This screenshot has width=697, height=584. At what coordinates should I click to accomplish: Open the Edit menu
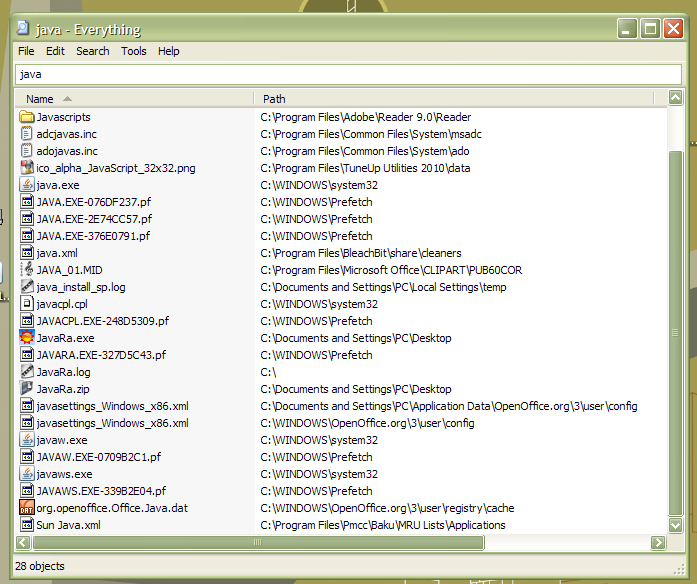(55, 51)
